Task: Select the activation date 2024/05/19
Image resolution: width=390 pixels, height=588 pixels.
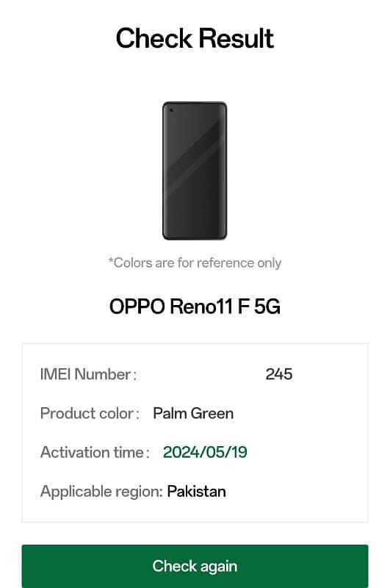Action: [205, 452]
